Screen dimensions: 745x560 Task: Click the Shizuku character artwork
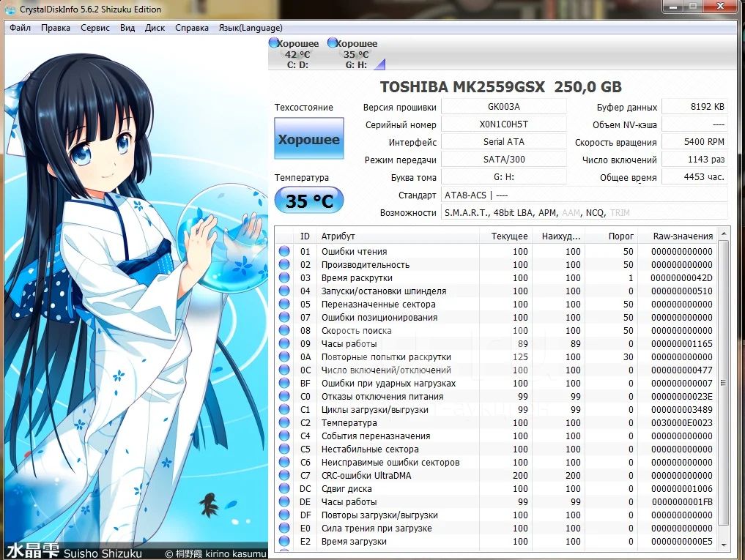point(136,298)
